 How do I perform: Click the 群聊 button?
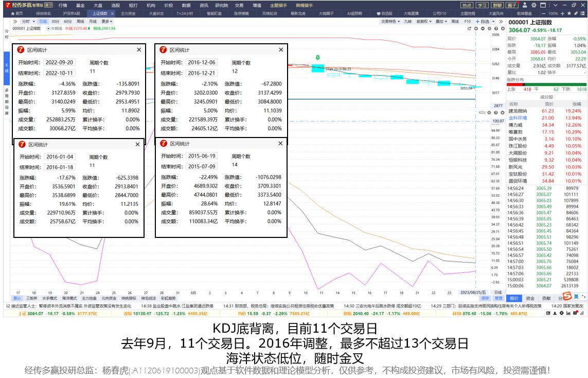pos(497,5)
